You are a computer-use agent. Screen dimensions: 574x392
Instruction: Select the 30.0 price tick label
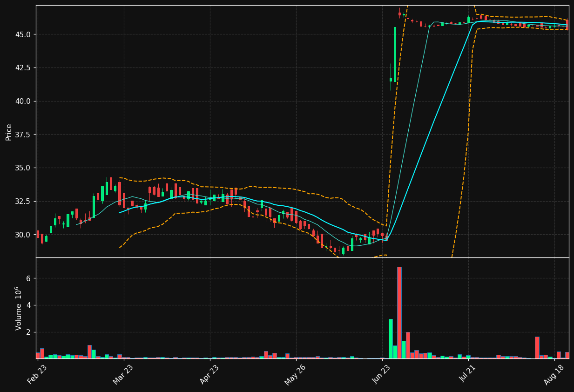tap(23, 235)
